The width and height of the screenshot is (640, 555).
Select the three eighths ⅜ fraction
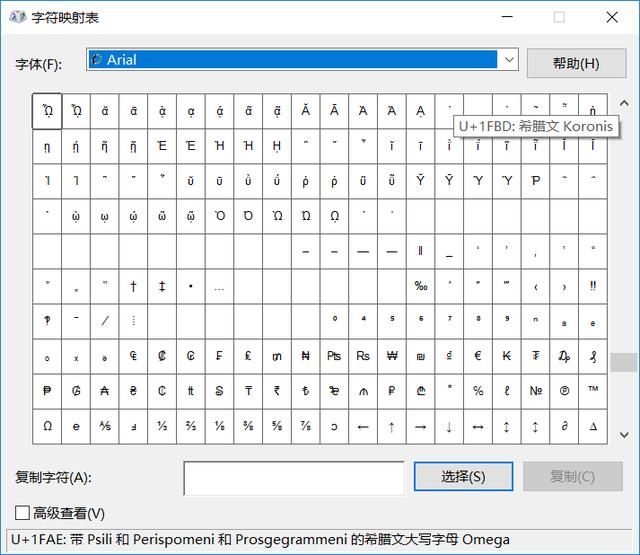(x=248, y=426)
